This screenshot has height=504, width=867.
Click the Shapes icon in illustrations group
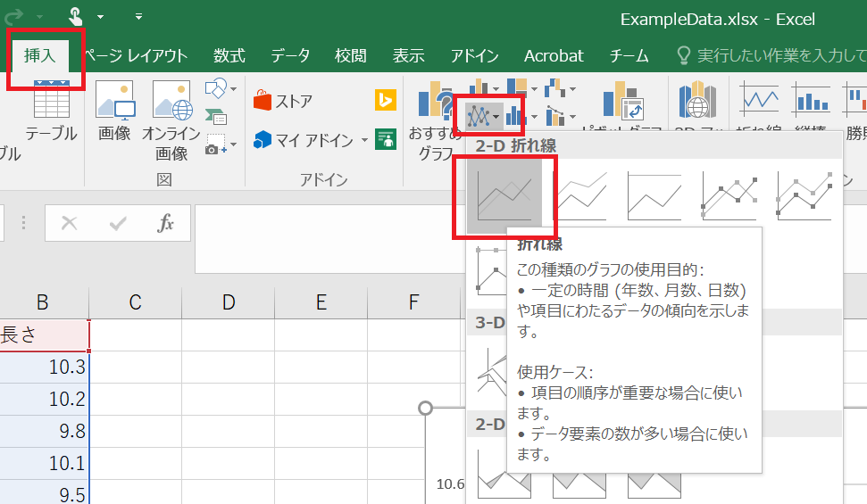pyautogui.click(x=215, y=88)
